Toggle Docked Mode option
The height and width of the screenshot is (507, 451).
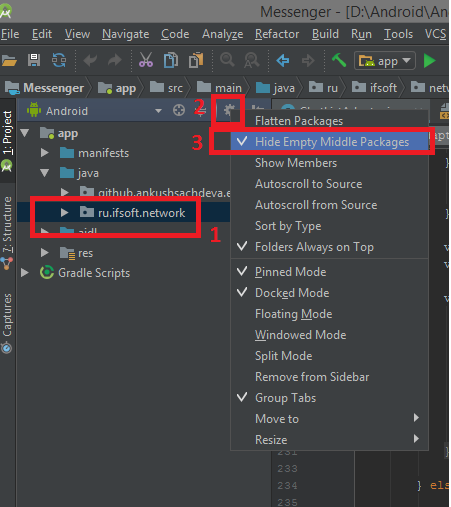[329, 293]
